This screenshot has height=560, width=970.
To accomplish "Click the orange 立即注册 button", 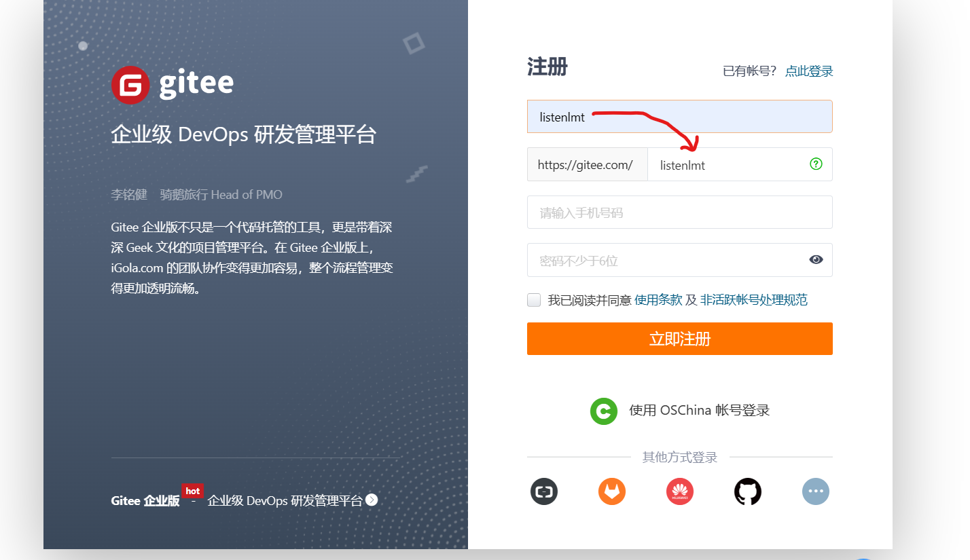I will [x=679, y=339].
